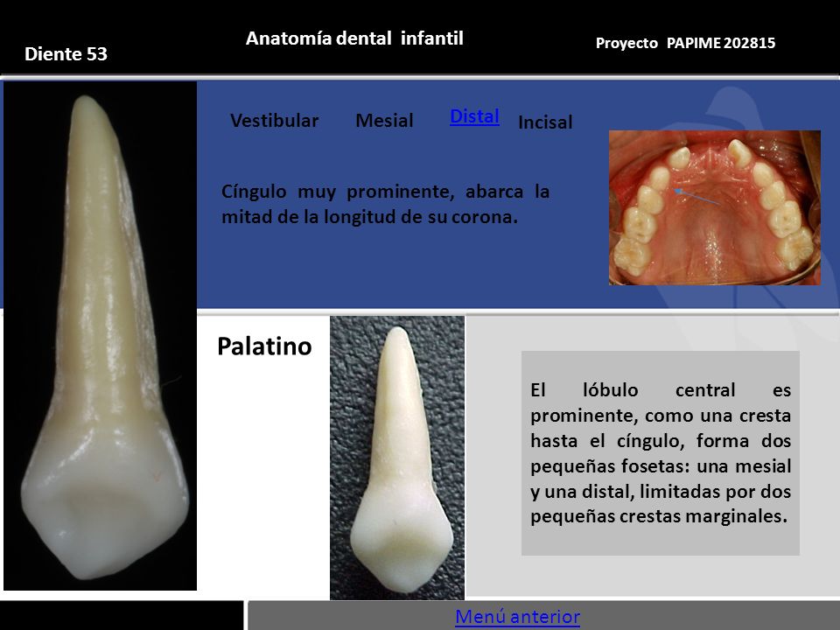Click the Palatino heading
Screen dimensions: 840x630
264,346
